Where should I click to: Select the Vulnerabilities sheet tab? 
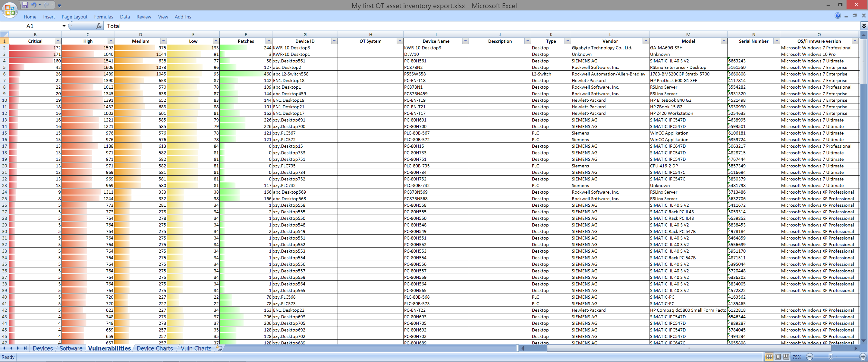click(109, 348)
